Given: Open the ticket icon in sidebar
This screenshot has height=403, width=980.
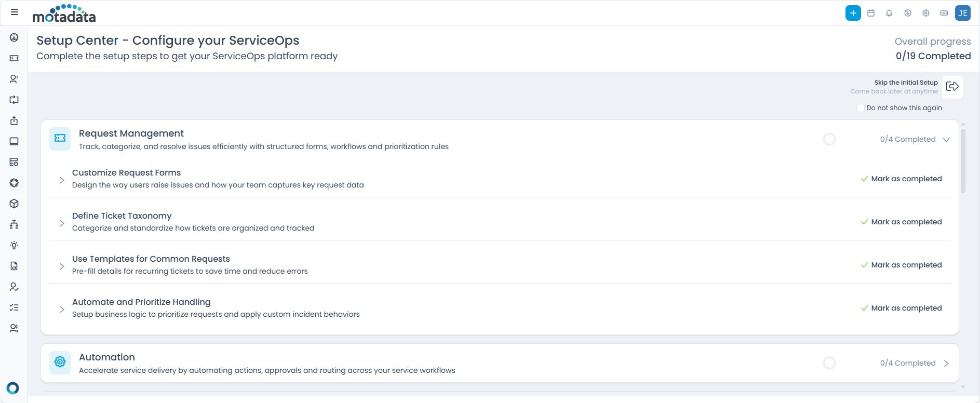Looking at the screenshot, I should (x=14, y=58).
